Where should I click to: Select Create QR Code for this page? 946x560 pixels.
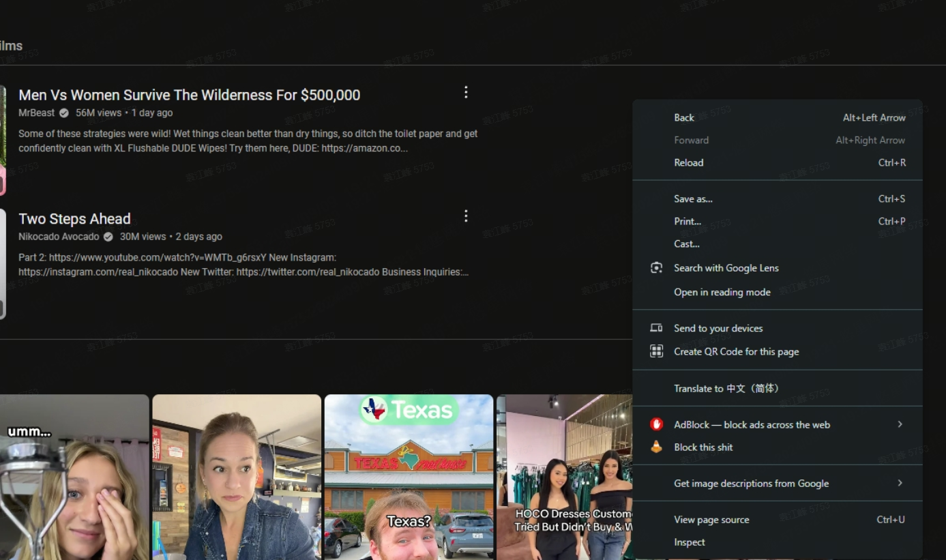tap(778, 351)
